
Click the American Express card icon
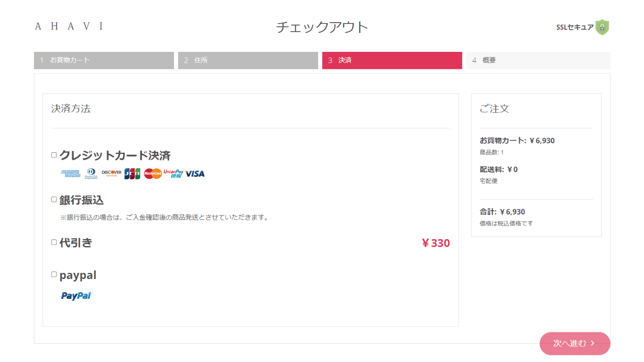click(x=70, y=173)
